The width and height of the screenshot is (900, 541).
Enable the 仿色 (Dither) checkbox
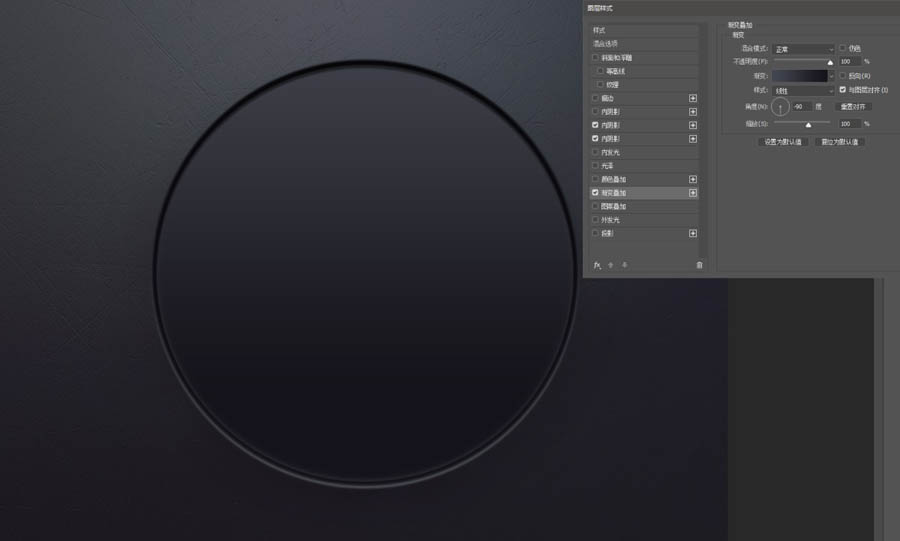coord(843,48)
